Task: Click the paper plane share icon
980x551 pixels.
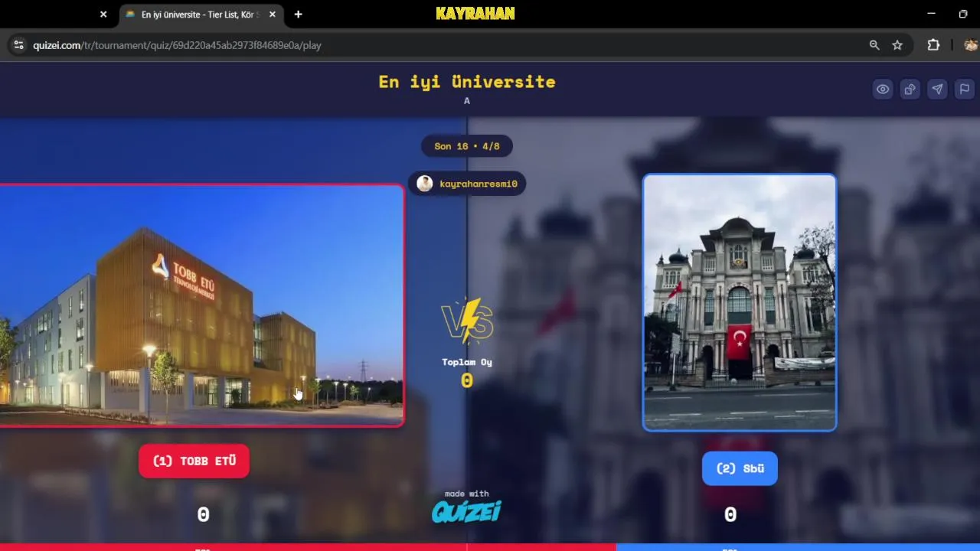Action: point(937,90)
